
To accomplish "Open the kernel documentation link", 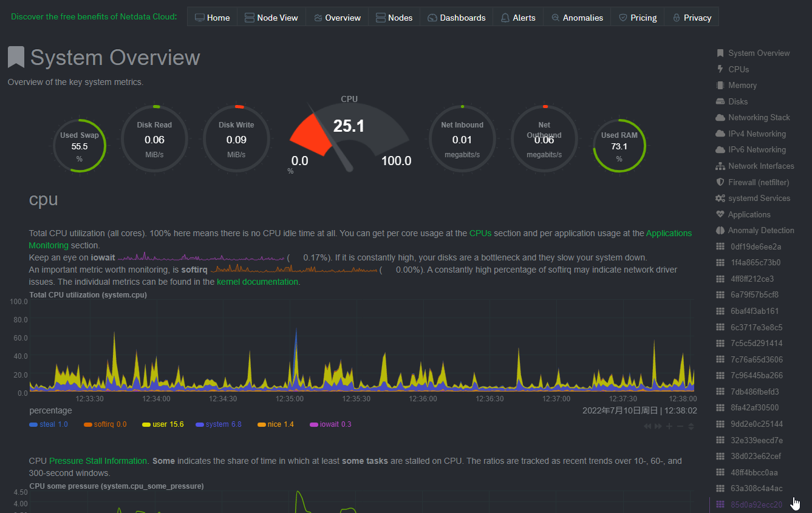I will point(257,282).
